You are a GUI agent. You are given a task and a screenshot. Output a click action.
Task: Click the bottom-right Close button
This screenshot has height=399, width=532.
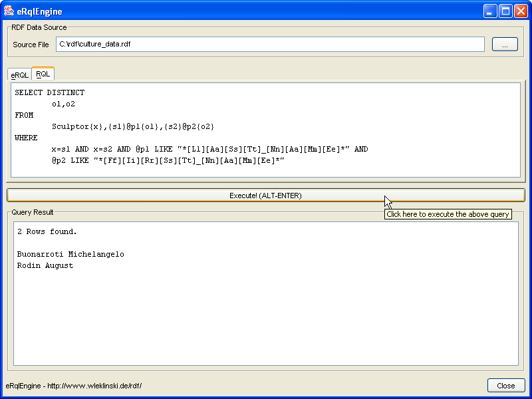click(x=505, y=386)
